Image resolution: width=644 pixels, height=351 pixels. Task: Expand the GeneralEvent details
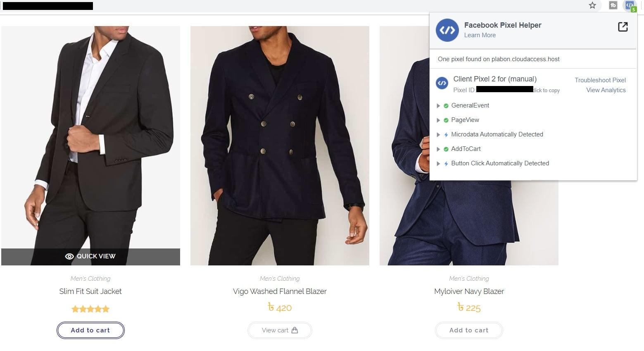438,106
